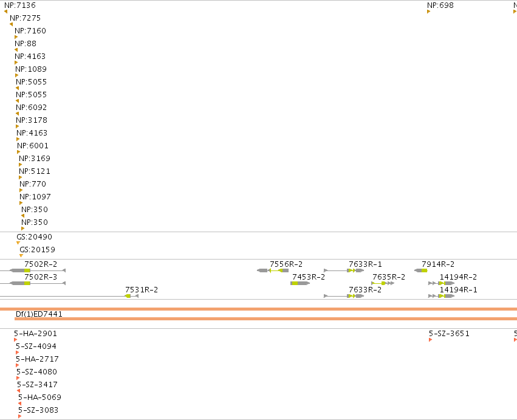This screenshot has width=517, height=420.
Task: Click the NP:88 label
Action: [26, 44]
